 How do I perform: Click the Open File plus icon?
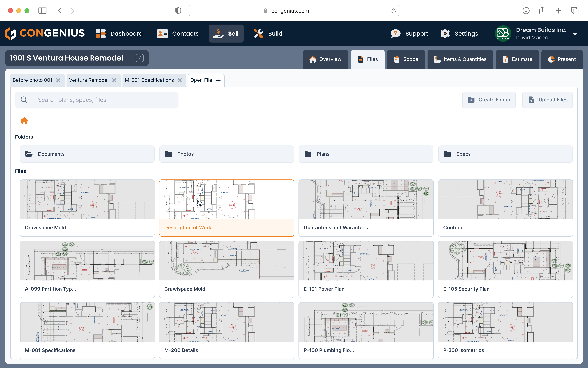tap(218, 80)
